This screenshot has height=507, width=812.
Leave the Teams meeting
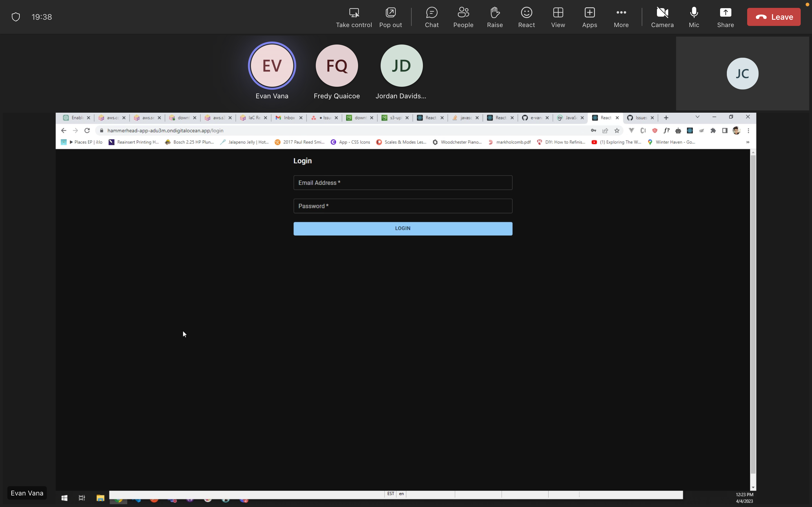pyautogui.click(x=774, y=17)
